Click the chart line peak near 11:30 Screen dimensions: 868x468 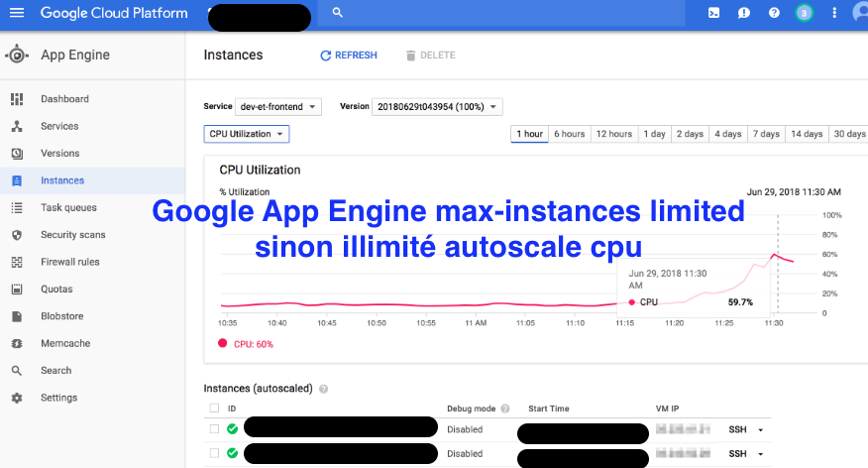tap(775, 254)
